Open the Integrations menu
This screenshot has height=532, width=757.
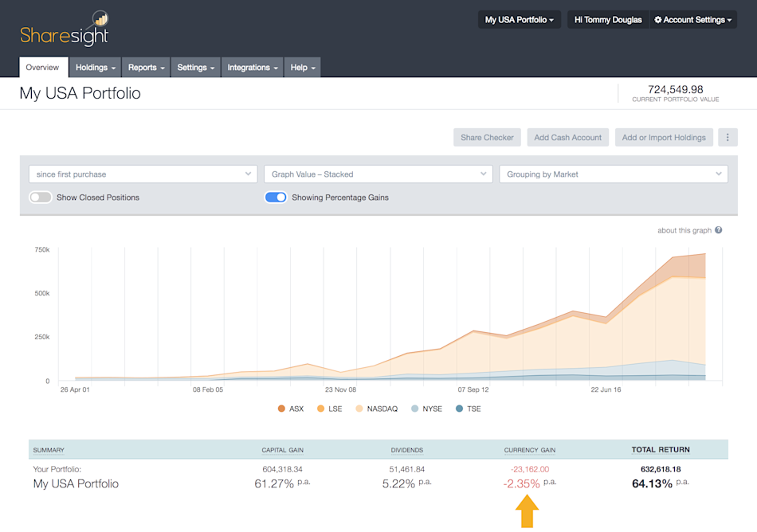pos(253,68)
